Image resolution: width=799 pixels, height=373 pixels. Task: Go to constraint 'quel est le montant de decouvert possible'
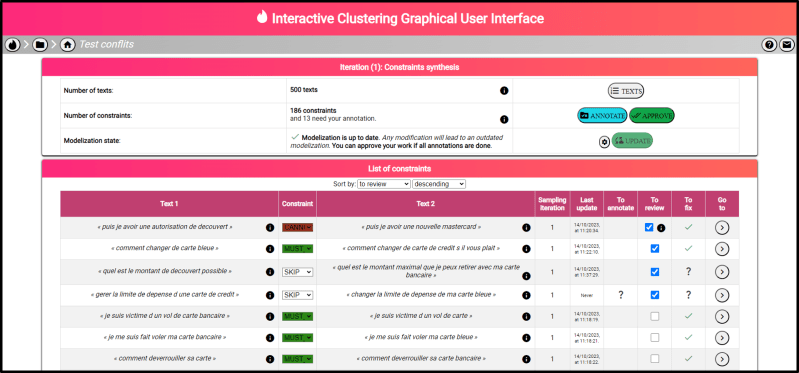tap(722, 272)
